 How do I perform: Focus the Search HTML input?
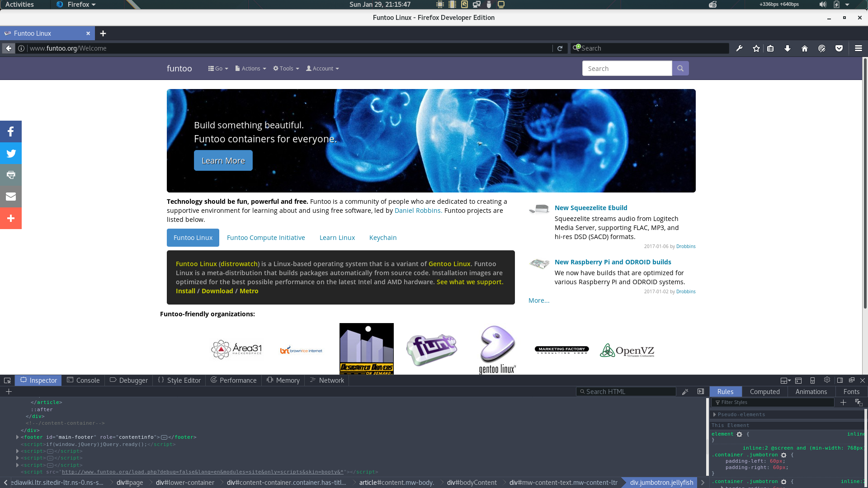click(x=626, y=392)
